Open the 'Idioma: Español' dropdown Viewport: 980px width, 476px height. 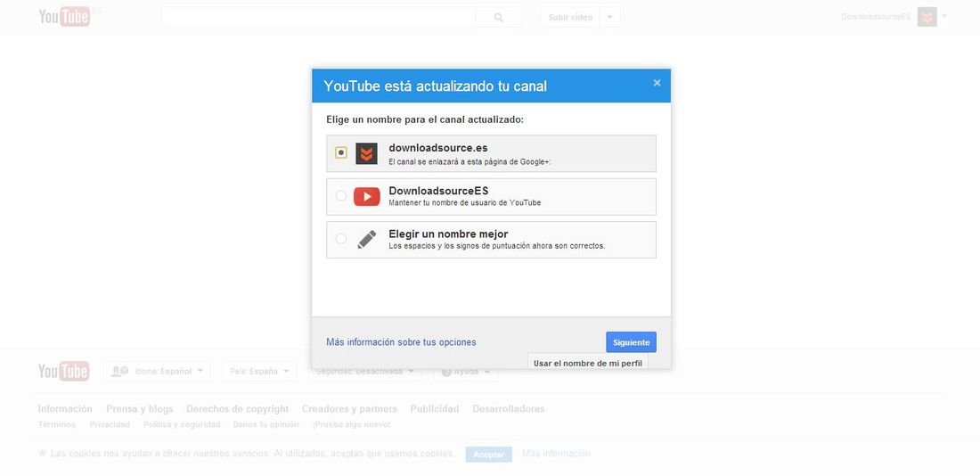point(157,371)
